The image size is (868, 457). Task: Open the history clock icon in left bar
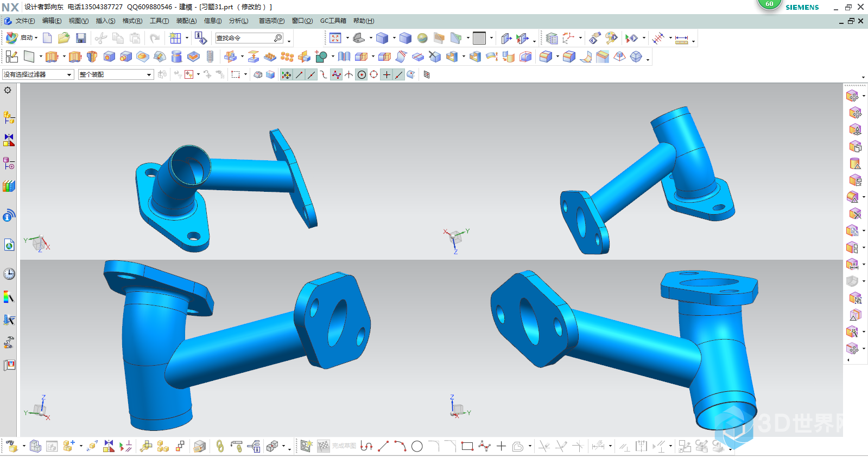pos(9,274)
